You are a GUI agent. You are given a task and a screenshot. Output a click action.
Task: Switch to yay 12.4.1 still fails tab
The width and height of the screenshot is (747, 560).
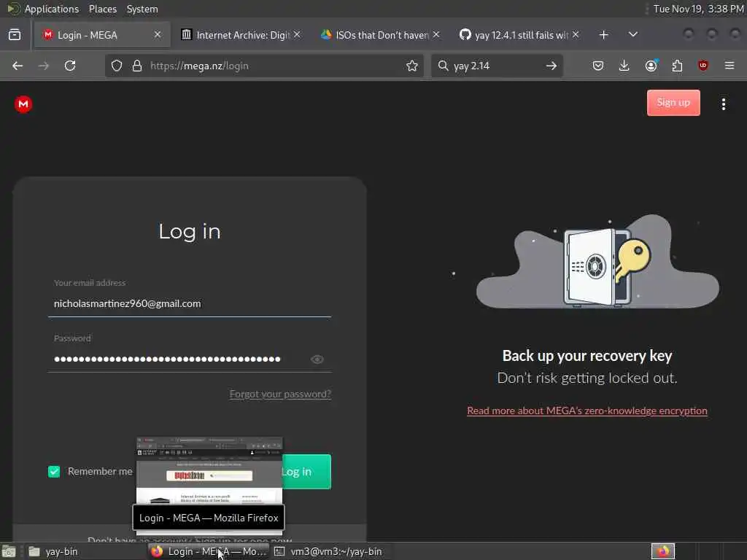click(x=519, y=35)
